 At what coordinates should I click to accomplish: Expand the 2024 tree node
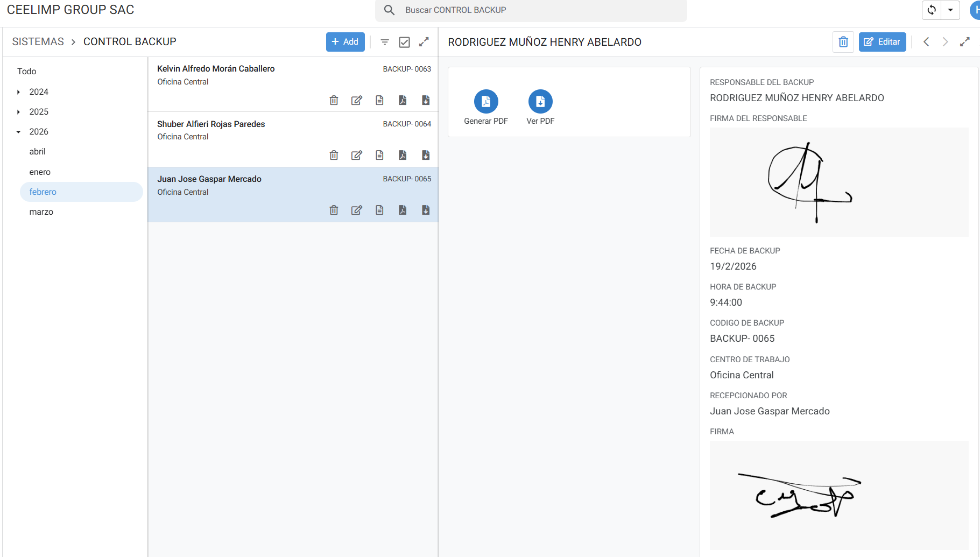click(x=18, y=92)
